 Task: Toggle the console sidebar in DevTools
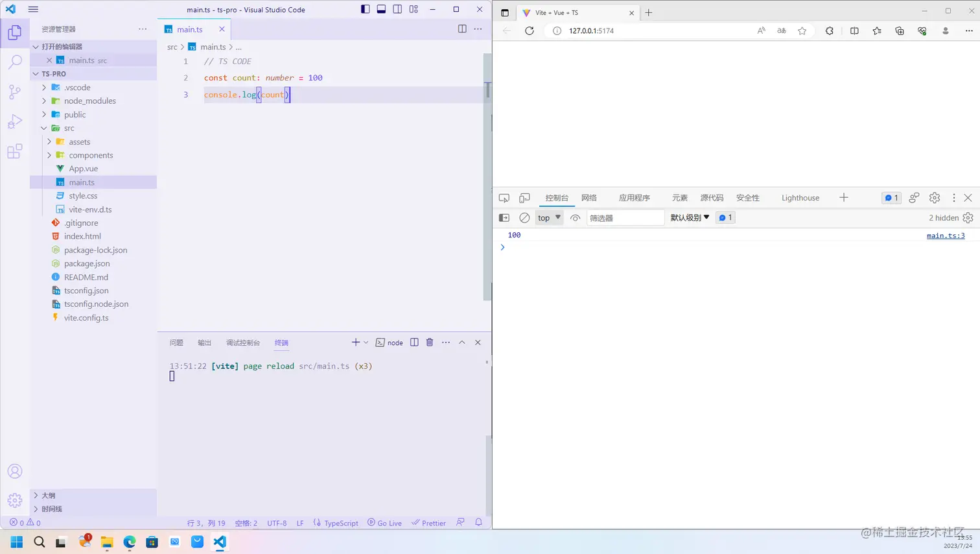pos(504,218)
